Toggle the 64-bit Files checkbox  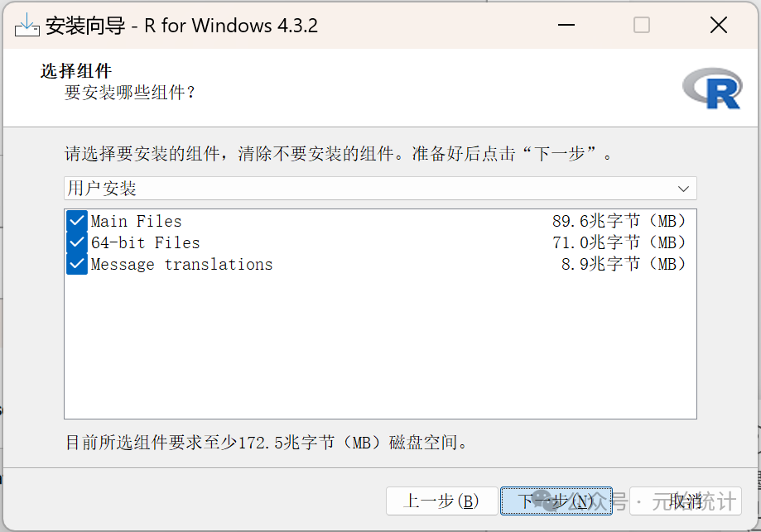click(77, 242)
